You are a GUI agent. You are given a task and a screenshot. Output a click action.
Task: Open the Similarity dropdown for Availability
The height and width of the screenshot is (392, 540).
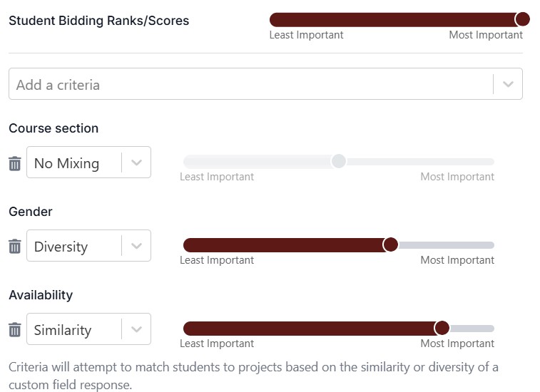[x=89, y=329]
